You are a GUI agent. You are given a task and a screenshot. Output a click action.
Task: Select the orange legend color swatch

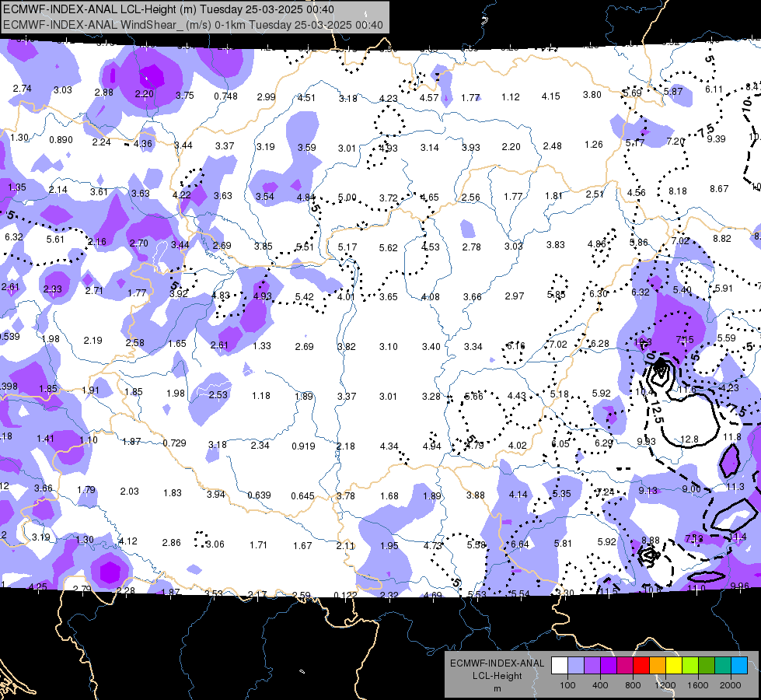(x=658, y=666)
